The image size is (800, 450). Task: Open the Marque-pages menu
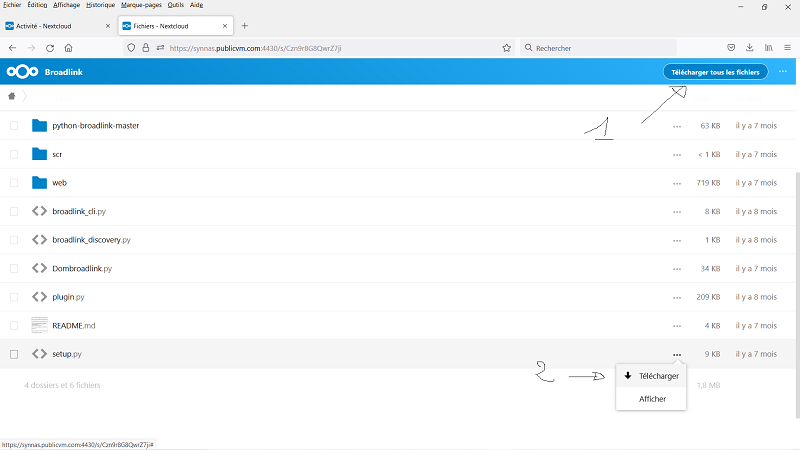point(141,5)
